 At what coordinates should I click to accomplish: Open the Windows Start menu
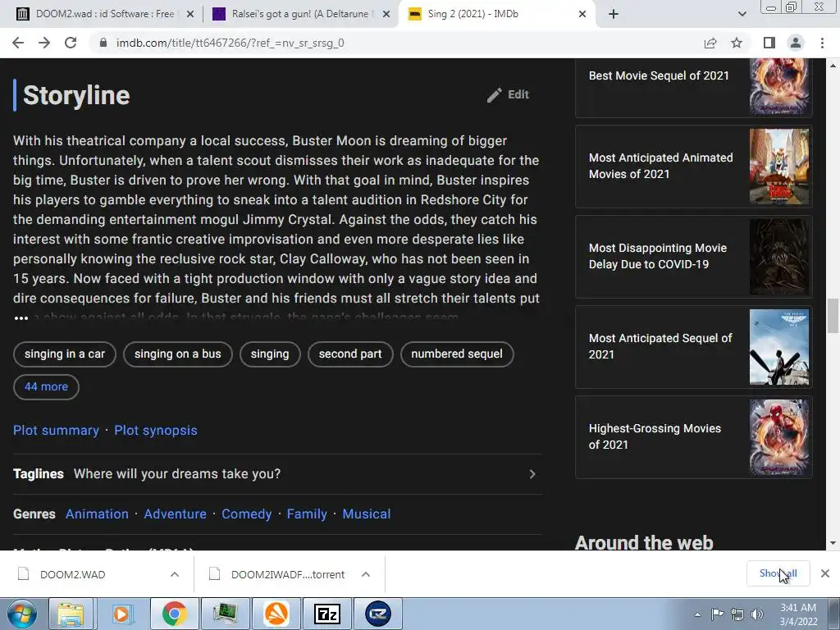(21, 614)
